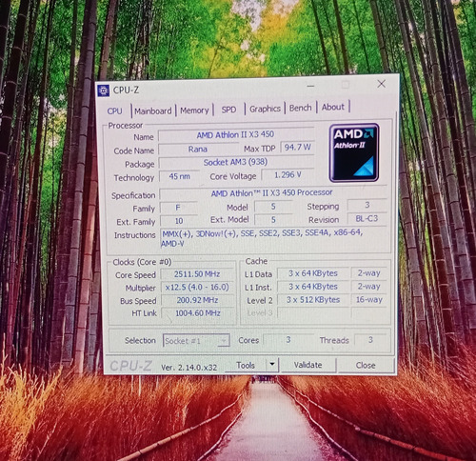Screen dimensions: 476x461
Task: Click the L1 Data value '3 x 64 KBytes'
Action: point(313,273)
